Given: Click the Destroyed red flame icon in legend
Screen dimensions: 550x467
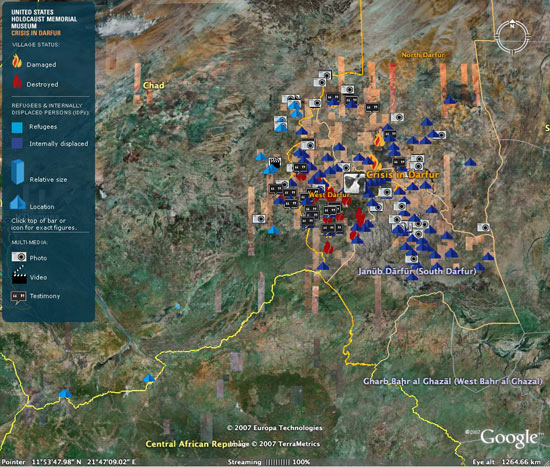Looking at the screenshot, I should pos(17,82).
